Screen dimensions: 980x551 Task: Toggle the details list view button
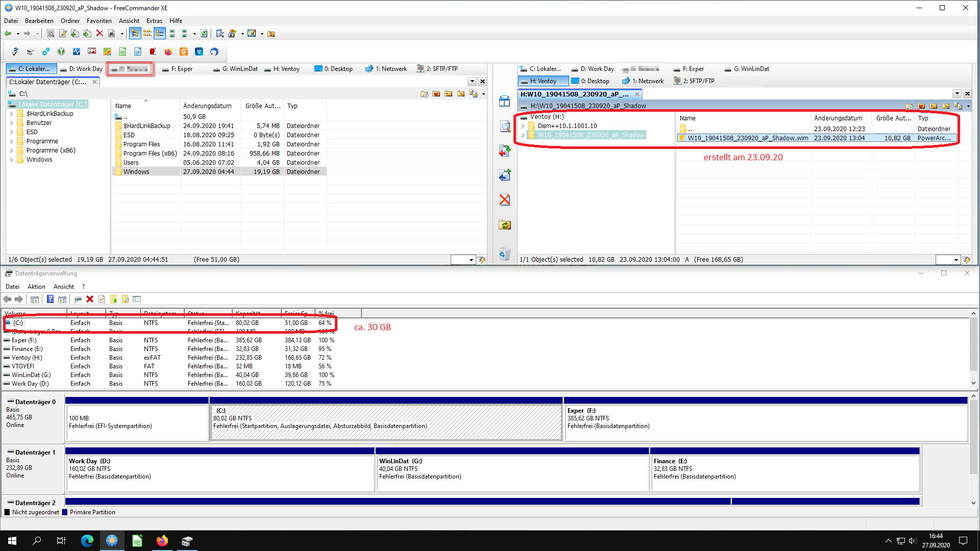pos(160,34)
